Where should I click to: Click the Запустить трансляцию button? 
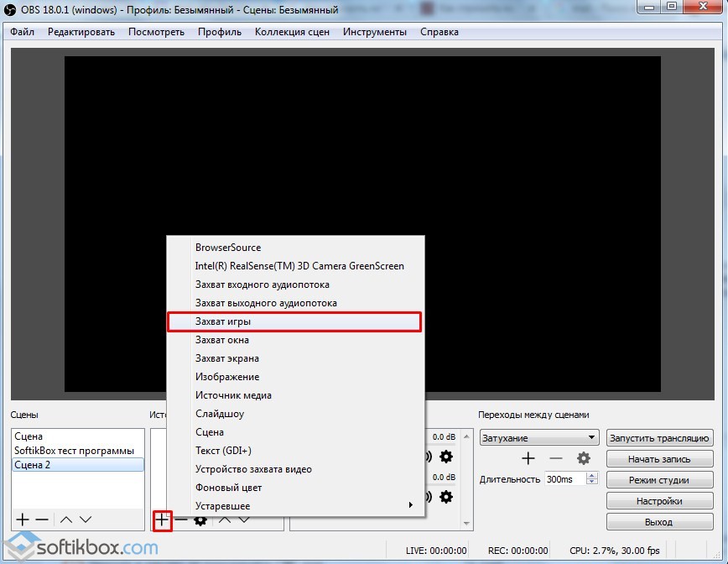point(659,438)
